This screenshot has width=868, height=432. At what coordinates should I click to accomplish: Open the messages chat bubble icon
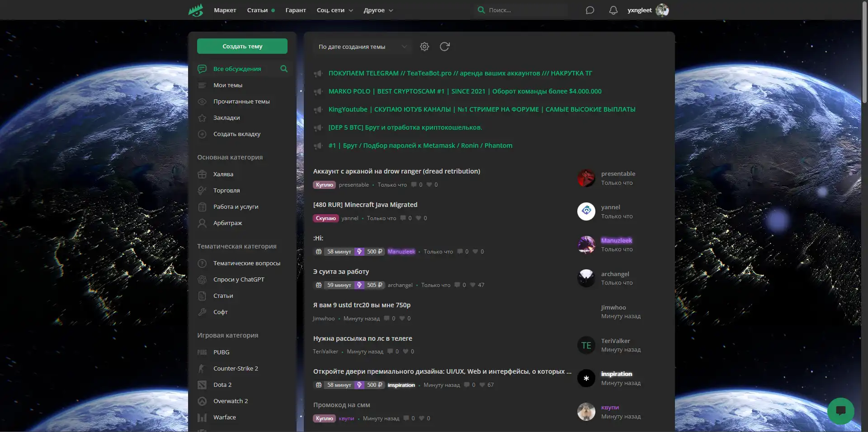click(590, 10)
